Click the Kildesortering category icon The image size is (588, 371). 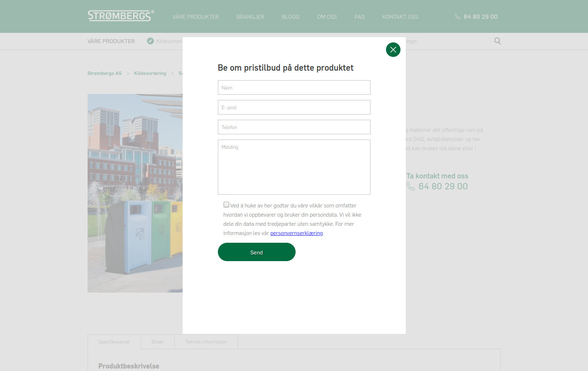coord(150,41)
